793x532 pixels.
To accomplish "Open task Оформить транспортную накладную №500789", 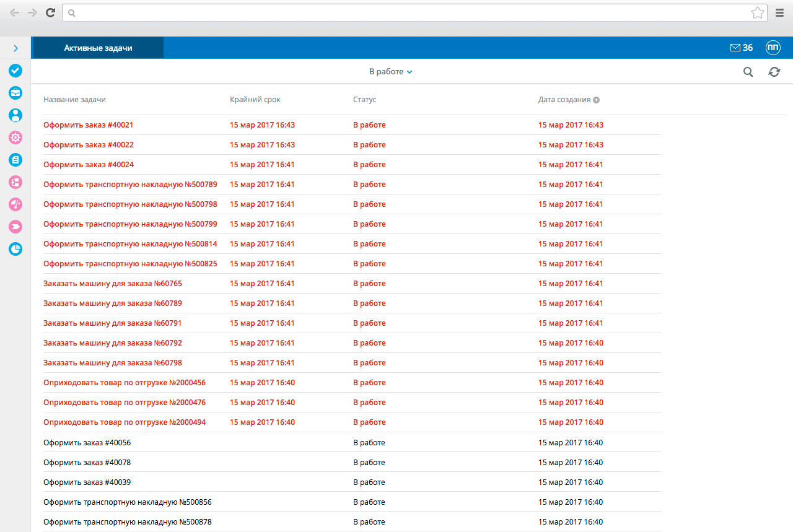I will (x=130, y=185).
